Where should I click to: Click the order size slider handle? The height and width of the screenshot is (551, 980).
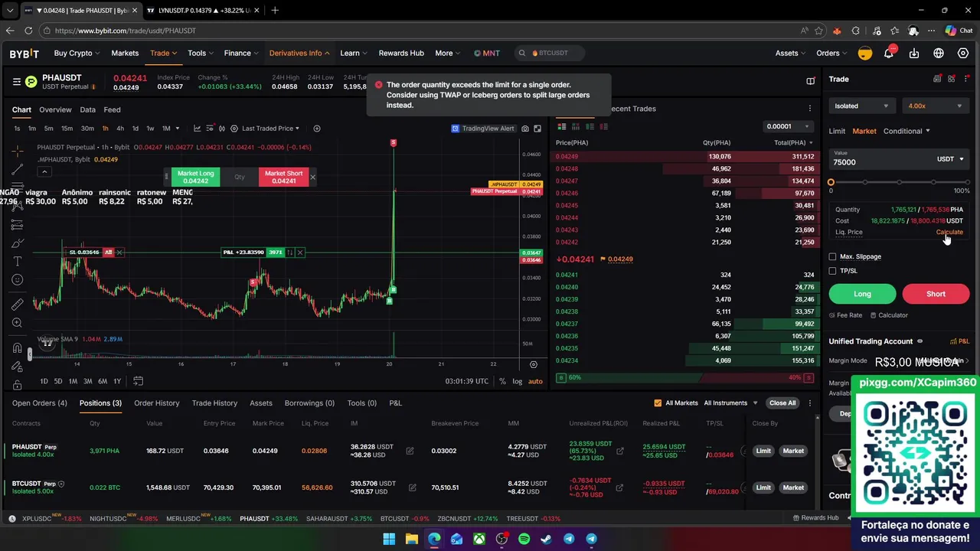(x=831, y=182)
